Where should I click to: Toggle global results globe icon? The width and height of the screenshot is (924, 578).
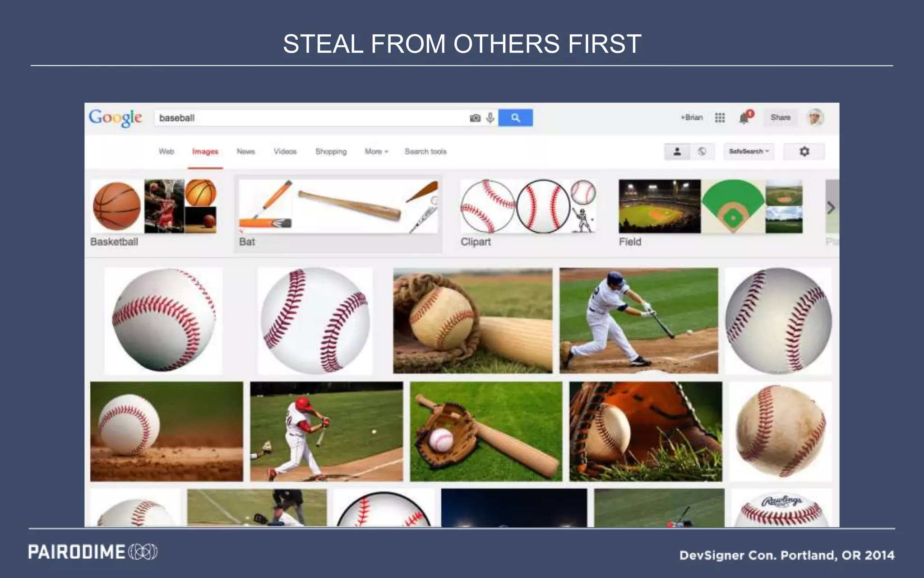tap(702, 151)
